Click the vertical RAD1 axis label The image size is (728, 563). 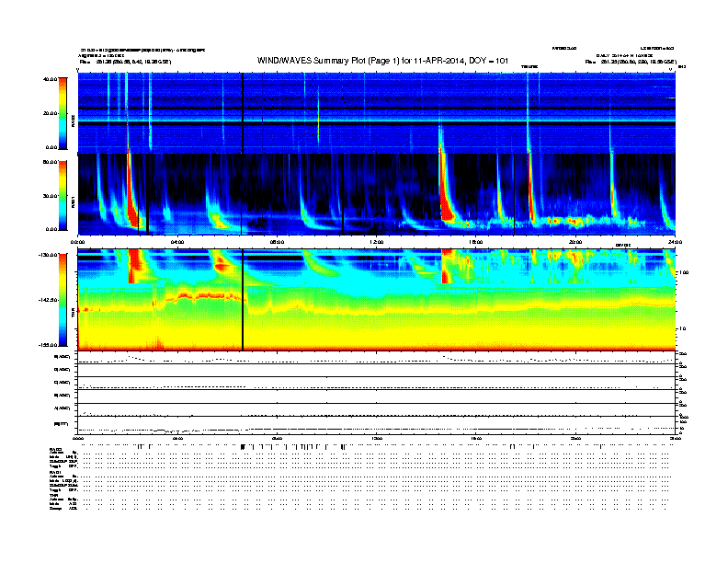pos(74,201)
